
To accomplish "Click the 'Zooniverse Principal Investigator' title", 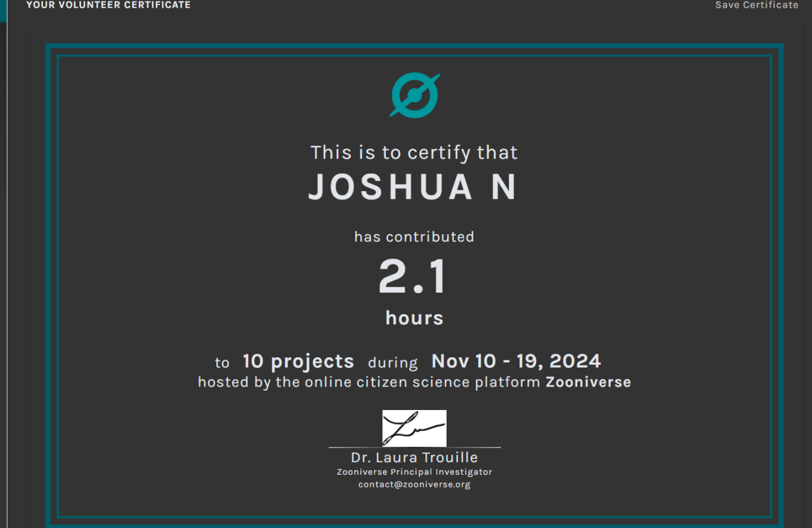I will (x=414, y=472).
